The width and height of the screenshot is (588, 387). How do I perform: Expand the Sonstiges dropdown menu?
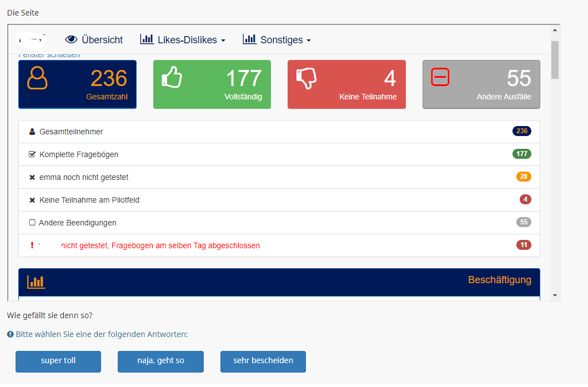[x=277, y=39]
